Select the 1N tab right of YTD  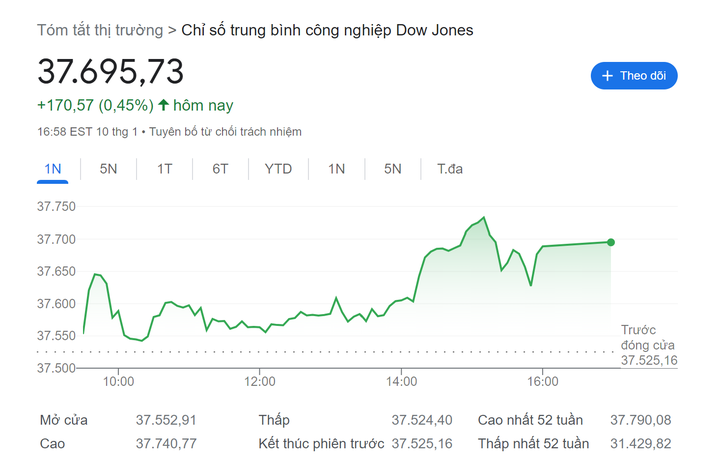pyautogui.click(x=336, y=169)
